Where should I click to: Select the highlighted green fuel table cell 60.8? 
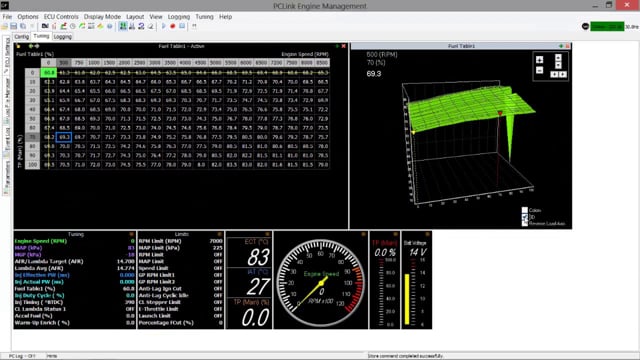[x=49, y=73]
